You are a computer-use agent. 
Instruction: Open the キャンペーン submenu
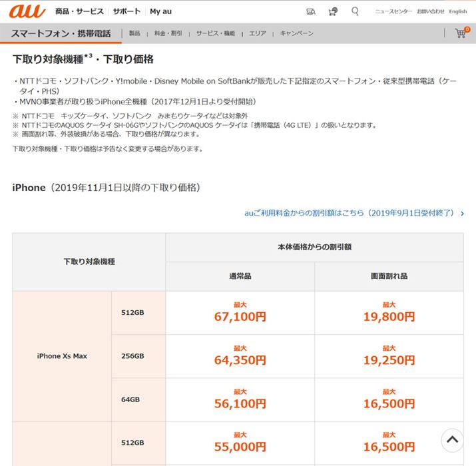click(x=297, y=33)
